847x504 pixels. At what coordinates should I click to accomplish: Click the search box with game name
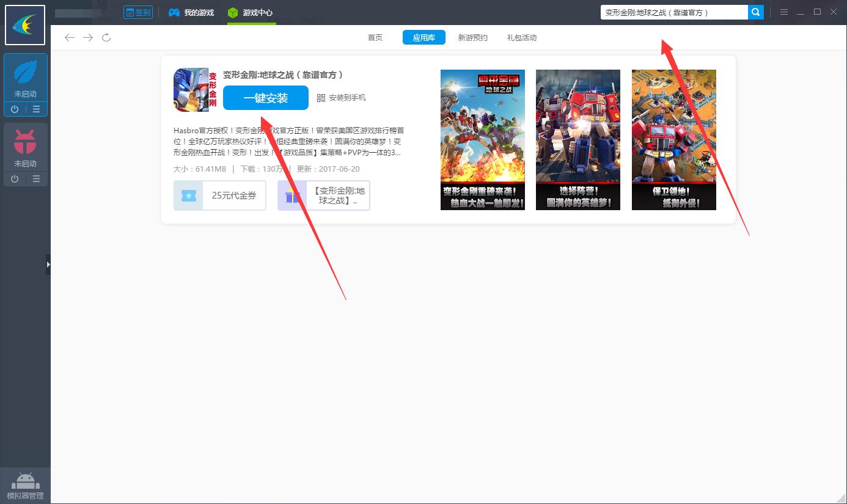click(x=674, y=12)
